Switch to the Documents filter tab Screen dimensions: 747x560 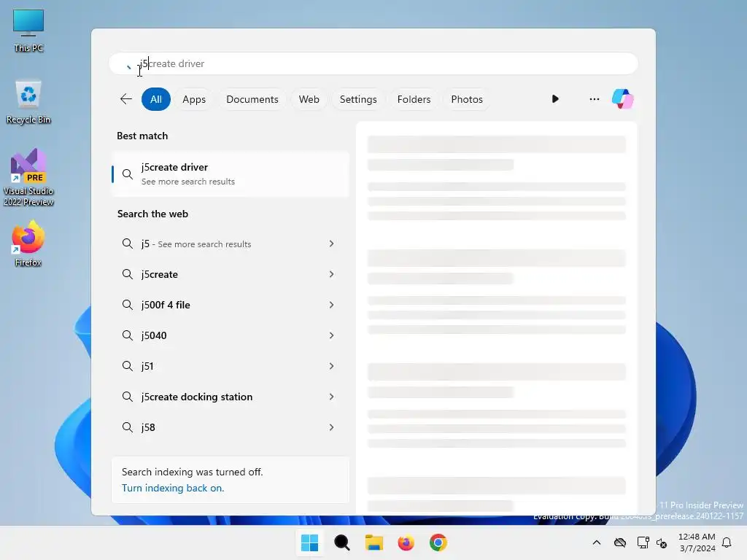252,99
